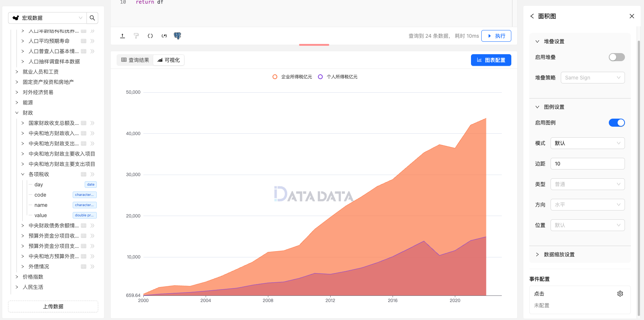Click the format paint-roller icon

click(136, 36)
